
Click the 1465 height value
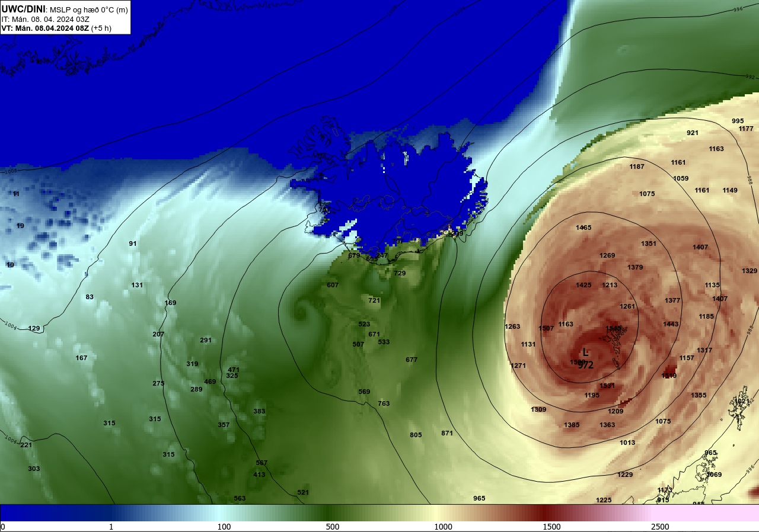point(583,227)
